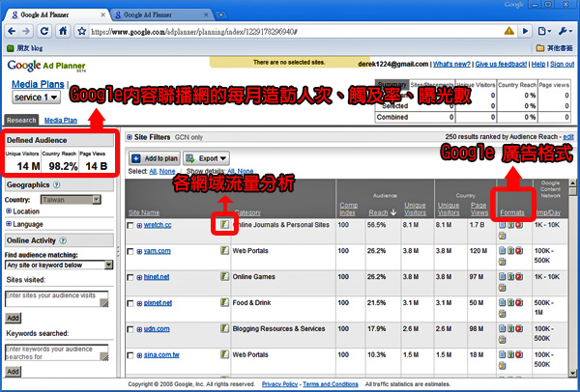Screen dimensions: 580x392
Task: Open the service 1 media plan dropdown
Action: pos(36,98)
